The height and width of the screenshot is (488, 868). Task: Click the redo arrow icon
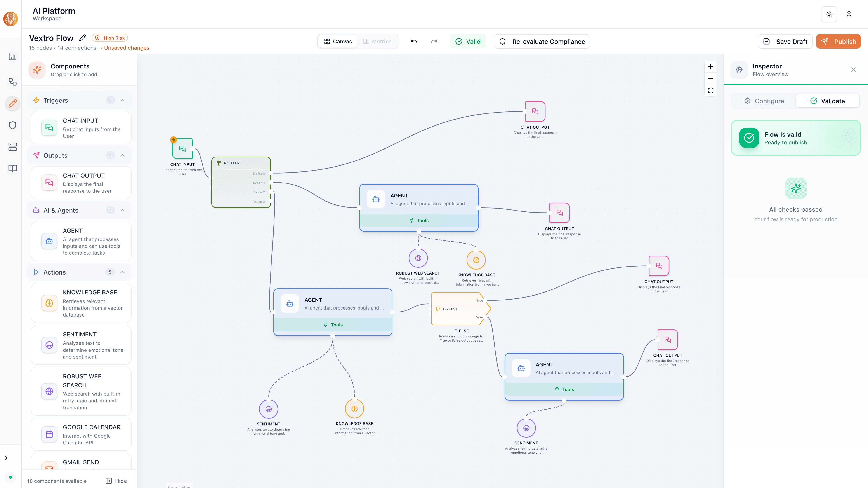pos(434,41)
